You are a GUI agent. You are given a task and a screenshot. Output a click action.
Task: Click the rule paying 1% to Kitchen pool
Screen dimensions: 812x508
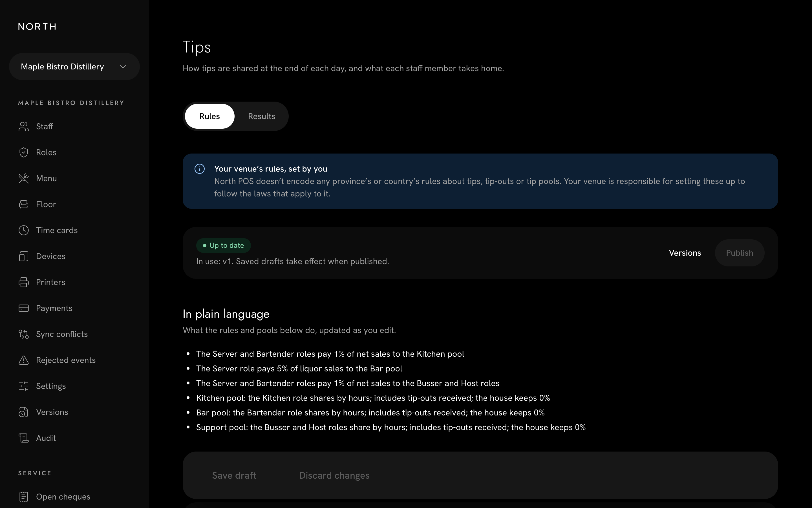pos(330,354)
